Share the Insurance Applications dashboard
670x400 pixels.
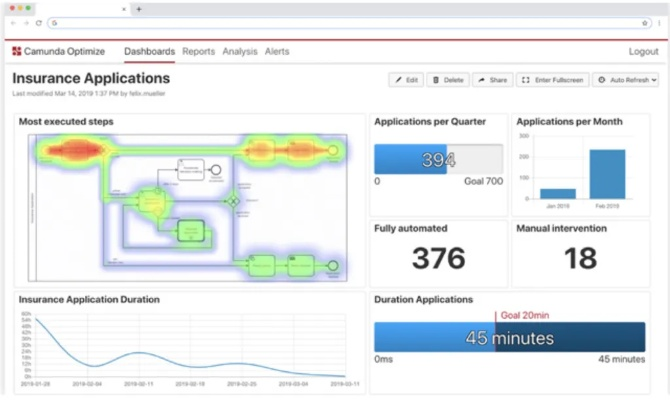491,80
